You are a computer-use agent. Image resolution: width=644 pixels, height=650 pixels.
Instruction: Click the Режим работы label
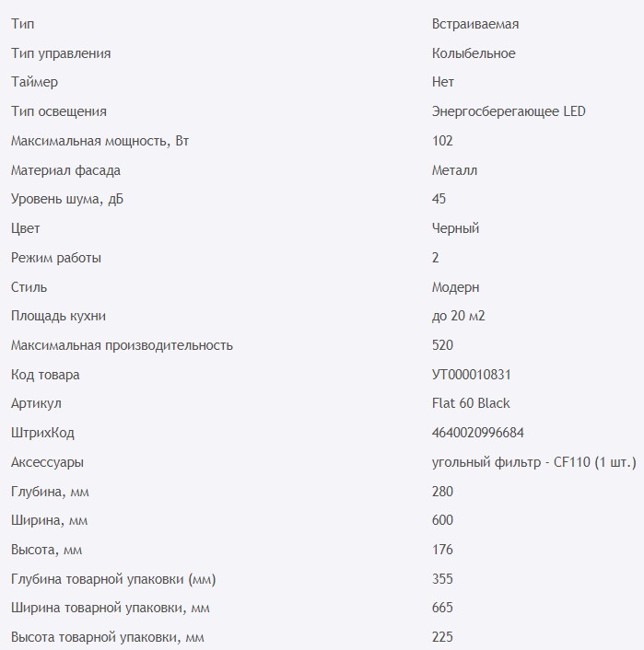pyautogui.click(x=56, y=258)
